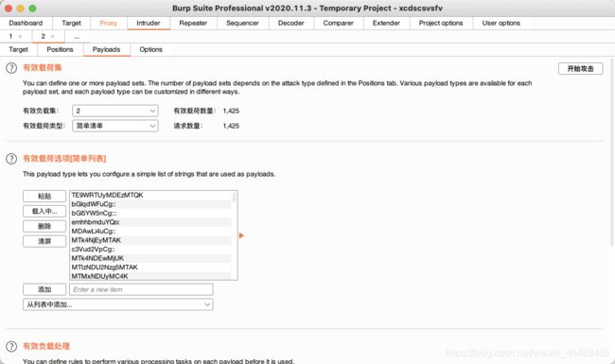Viewport: 615px width, 364px height.
Task: Select payload MTk4NjEyMTAK
Action: point(151,240)
